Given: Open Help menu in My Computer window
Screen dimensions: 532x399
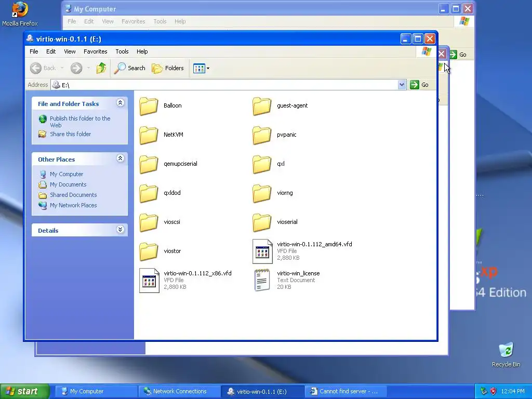Looking at the screenshot, I should coord(180,21).
